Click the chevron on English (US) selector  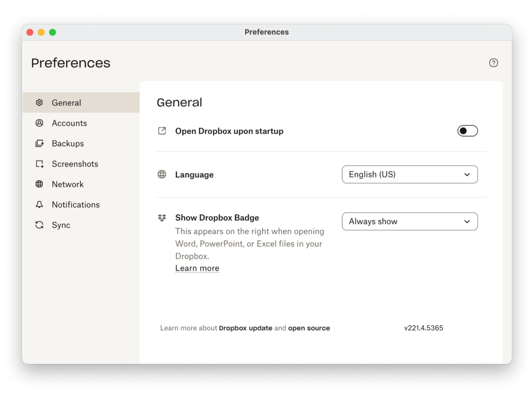(467, 174)
